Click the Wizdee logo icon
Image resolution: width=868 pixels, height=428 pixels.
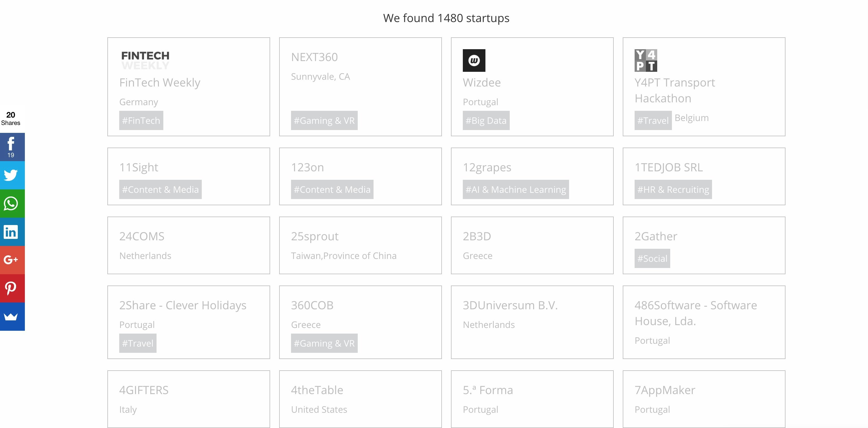[x=474, y=61]
